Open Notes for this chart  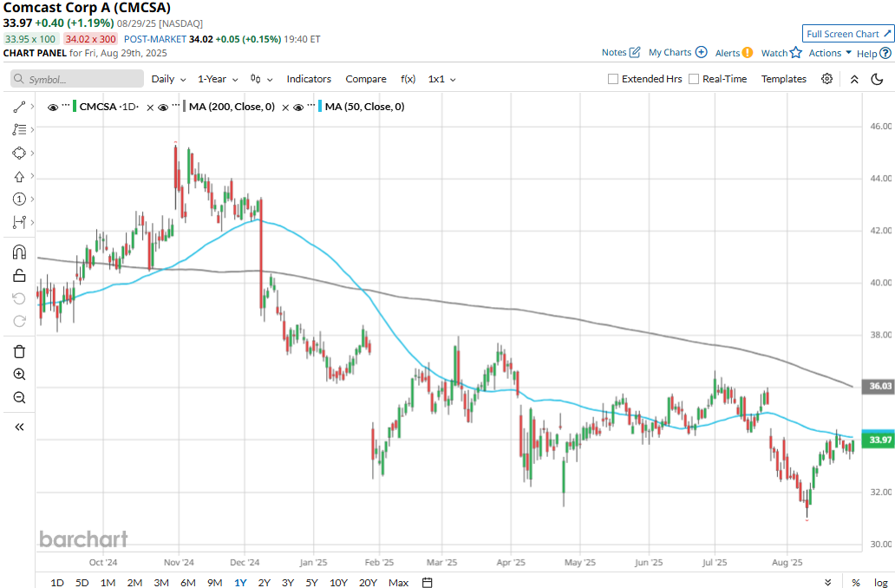(621, 53)
